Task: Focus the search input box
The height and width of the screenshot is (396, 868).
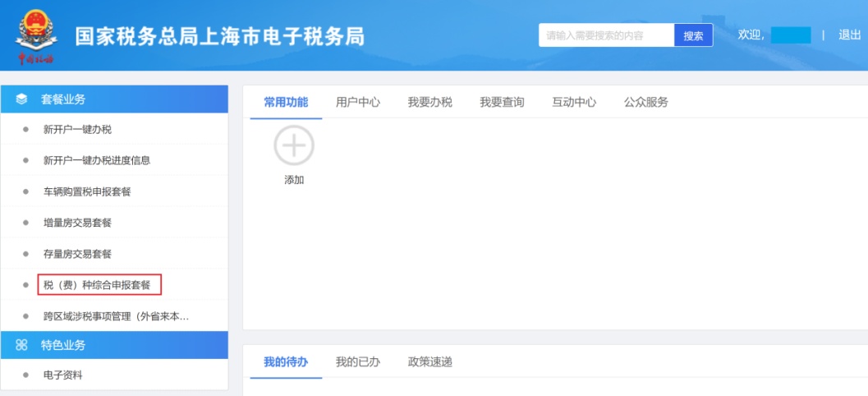Action: 606,35
